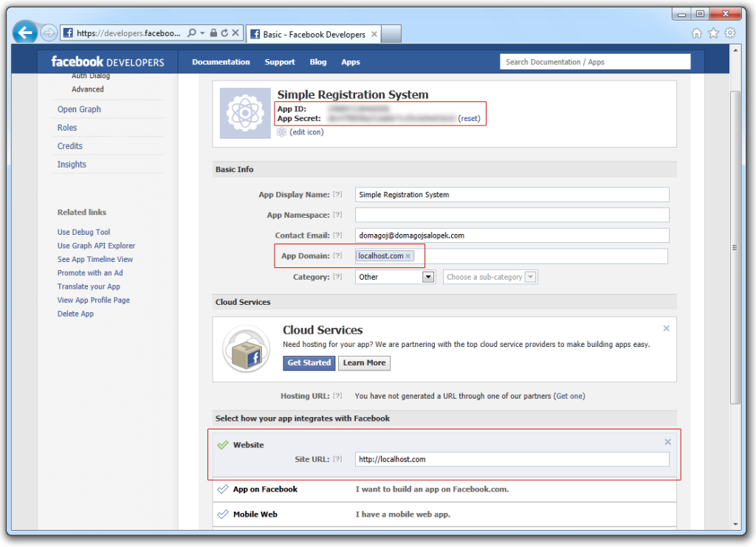This screenshot has height=547, width=756.
Task: Click the Get one hosting URL link
Action: (x=569, y=396)
